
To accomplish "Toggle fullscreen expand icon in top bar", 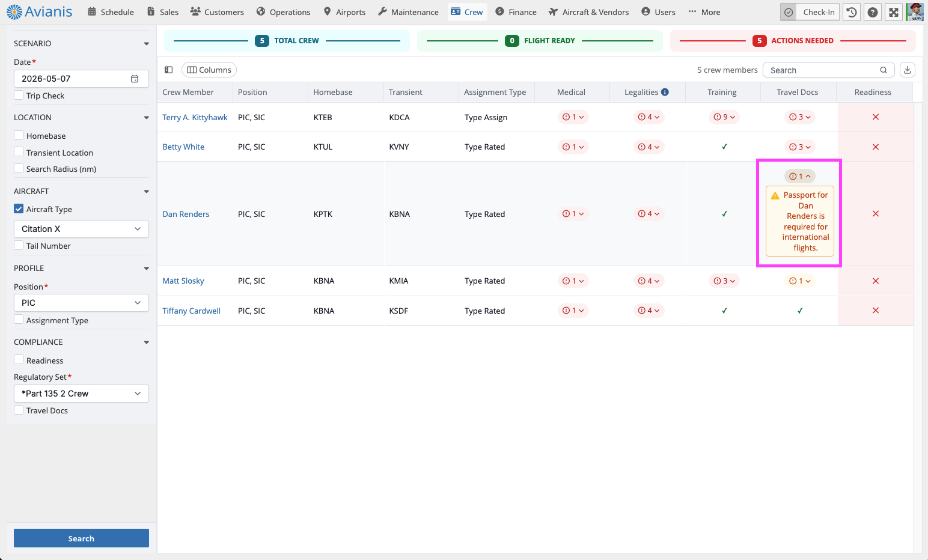I will pyautogui.click(x=894, y=12).
